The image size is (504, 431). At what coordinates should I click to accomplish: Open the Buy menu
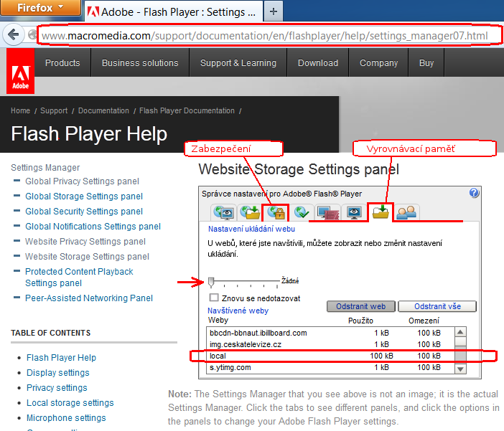[426, 62]
